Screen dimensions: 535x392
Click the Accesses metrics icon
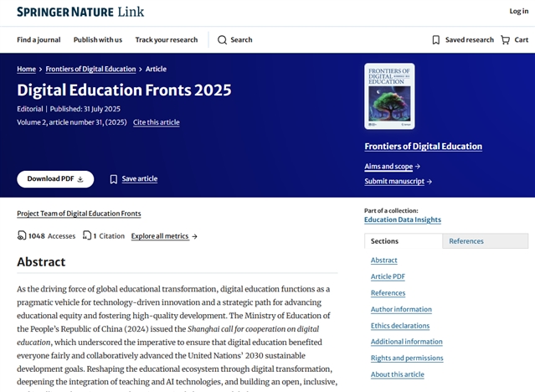click(22, 236)
